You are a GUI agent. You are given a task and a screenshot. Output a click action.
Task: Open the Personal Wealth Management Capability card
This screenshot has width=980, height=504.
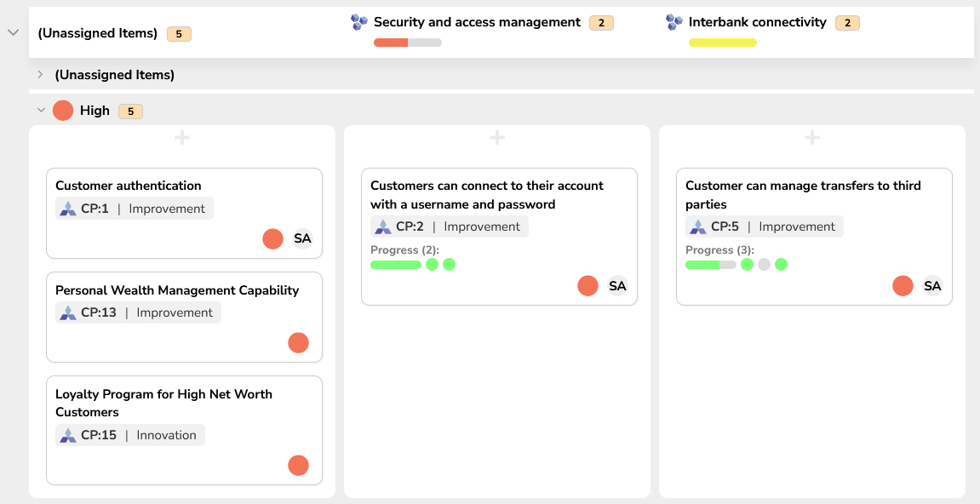point(177,290)
